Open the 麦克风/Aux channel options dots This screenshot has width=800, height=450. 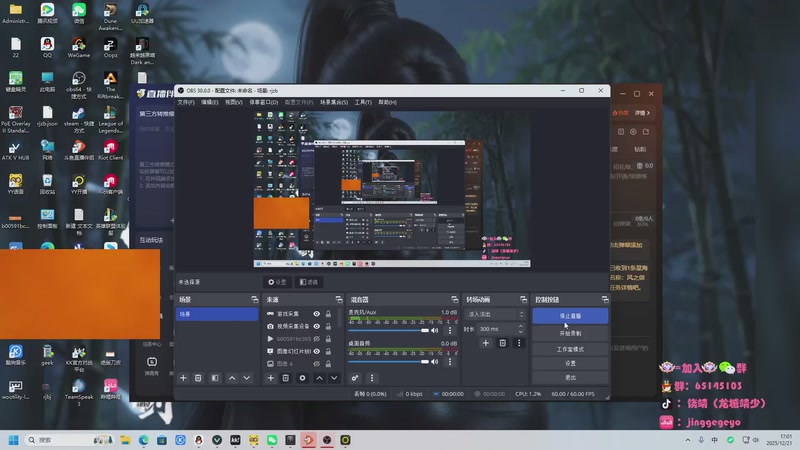449,331
